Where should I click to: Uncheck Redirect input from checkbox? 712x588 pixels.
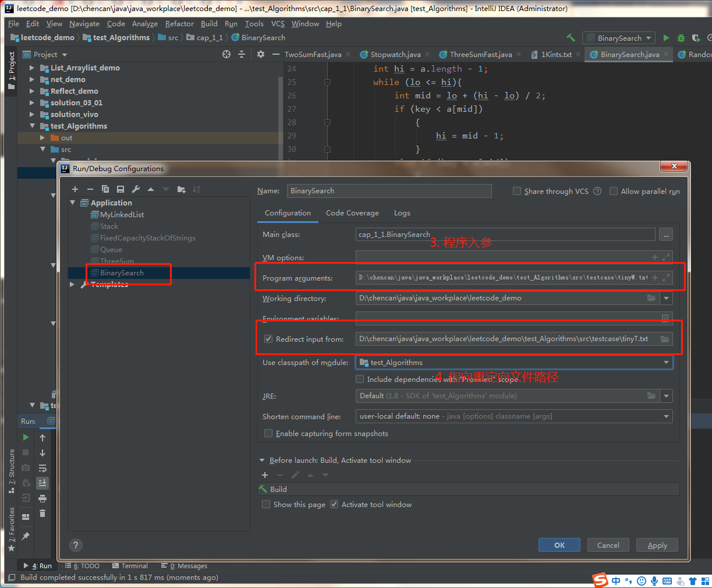[268, 339]
